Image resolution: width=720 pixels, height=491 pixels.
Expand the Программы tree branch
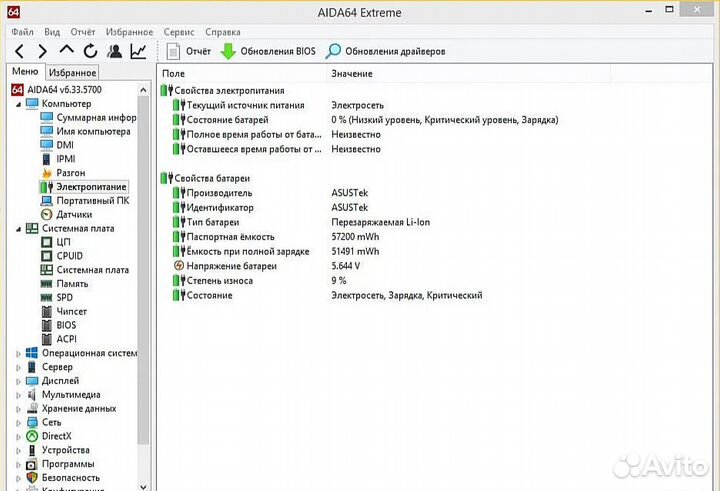point(18,464)
